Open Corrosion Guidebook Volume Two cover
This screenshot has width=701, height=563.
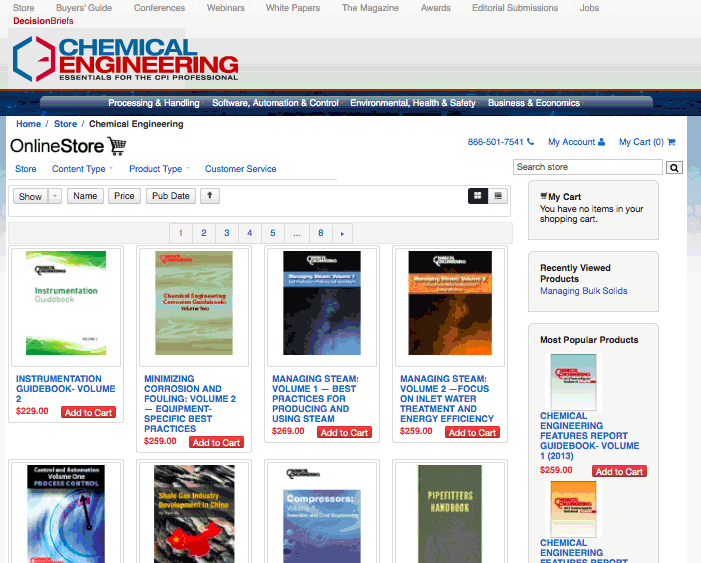pos(194,303)
